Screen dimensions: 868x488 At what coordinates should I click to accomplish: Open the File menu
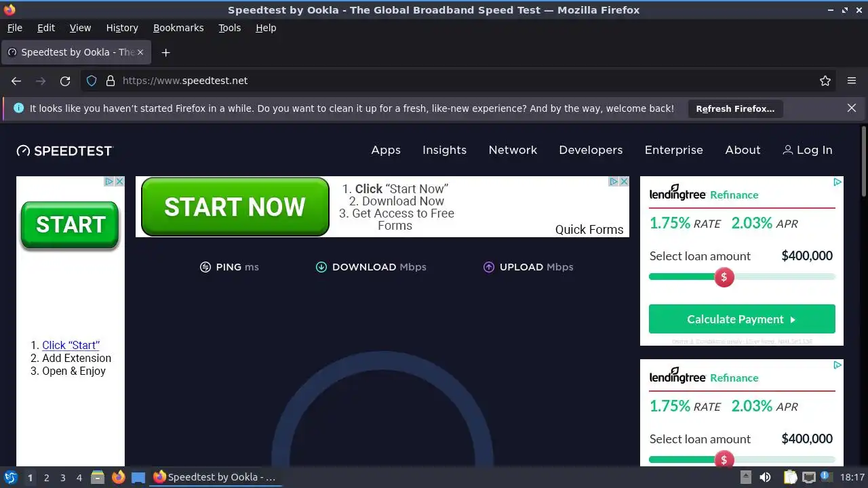point(14,28)
